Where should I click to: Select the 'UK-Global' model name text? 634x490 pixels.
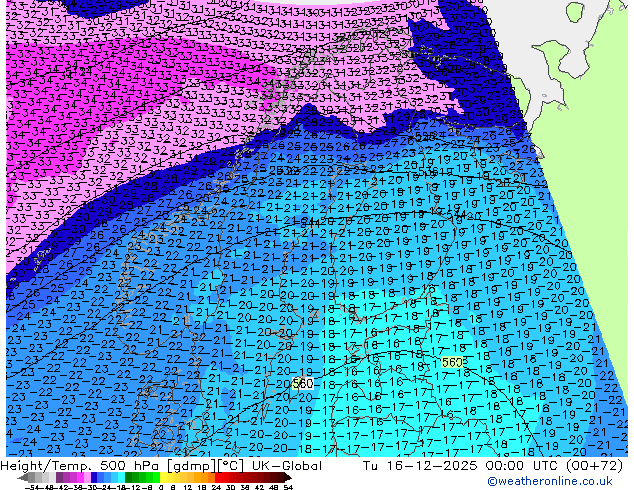[x=287, y=465]
